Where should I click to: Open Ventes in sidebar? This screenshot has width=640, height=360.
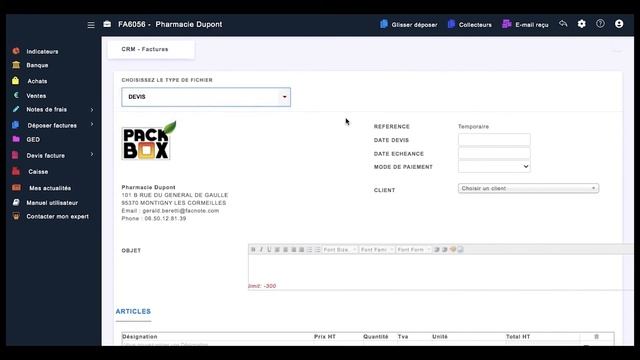tap(36, 96)
